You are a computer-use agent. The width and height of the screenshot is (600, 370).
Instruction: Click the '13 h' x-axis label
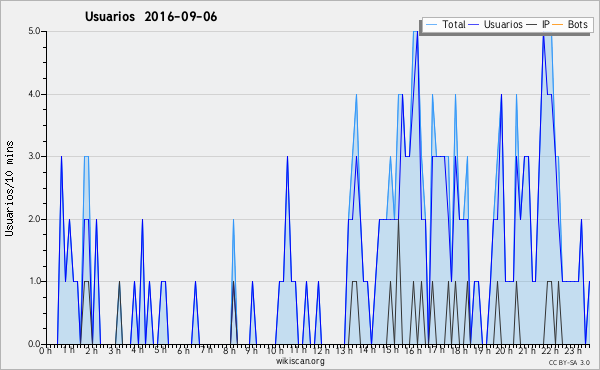pyautogui.click(x=344, y=350)
